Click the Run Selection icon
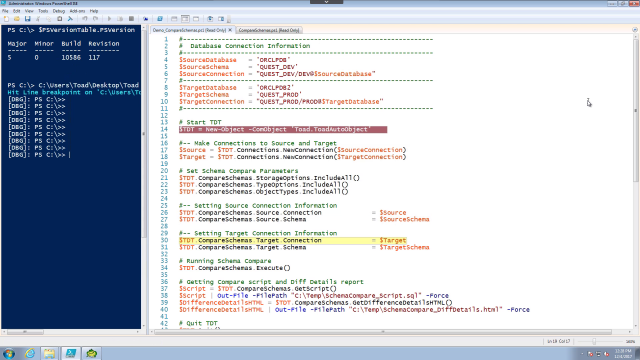Screen dimensions: 640x360 (x=120, y=19)
